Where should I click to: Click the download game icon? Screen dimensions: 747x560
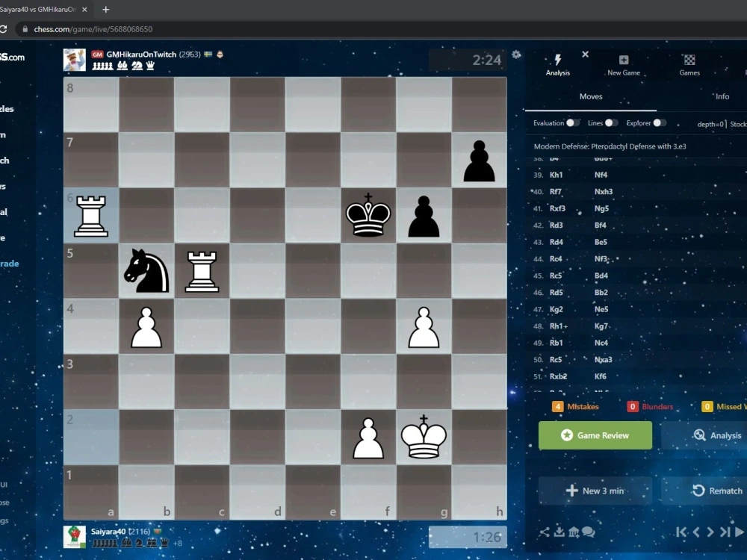559,532
